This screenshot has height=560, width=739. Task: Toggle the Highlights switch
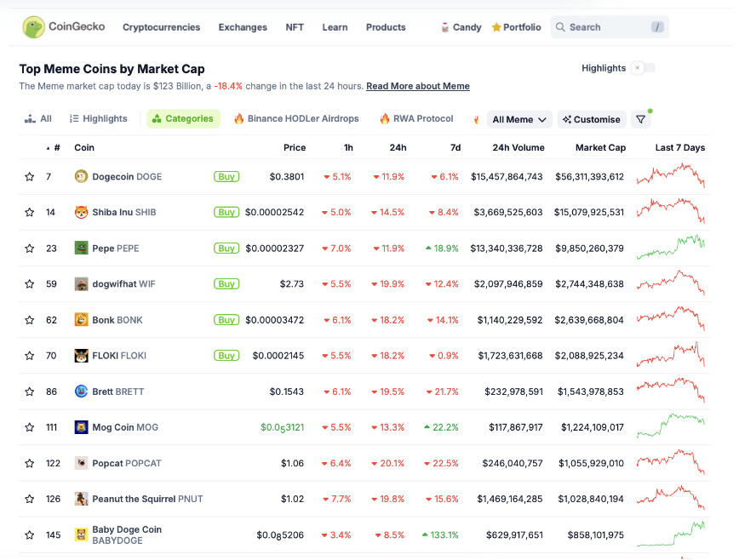tap(644, 68)
